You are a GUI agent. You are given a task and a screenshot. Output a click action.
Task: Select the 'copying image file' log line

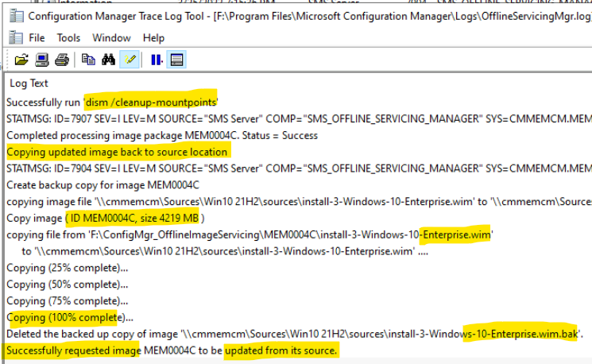pos(299,202)
